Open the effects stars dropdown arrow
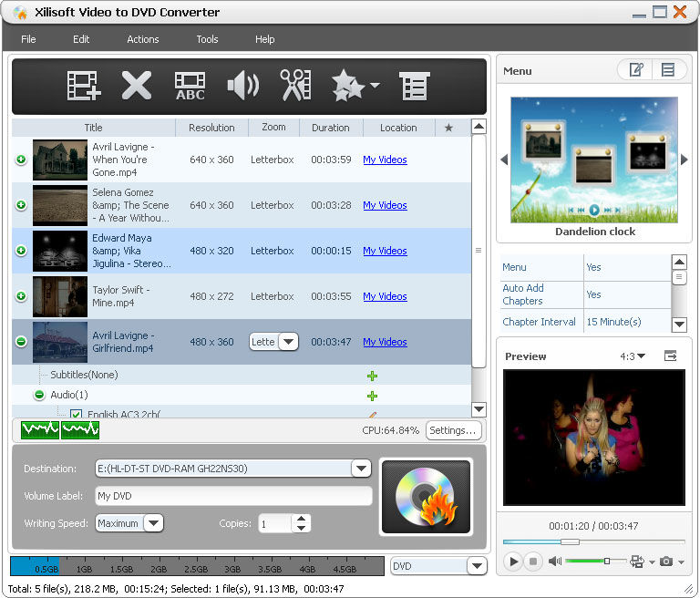The width and height of the screenshot is (700, 598). pos(375,85)
